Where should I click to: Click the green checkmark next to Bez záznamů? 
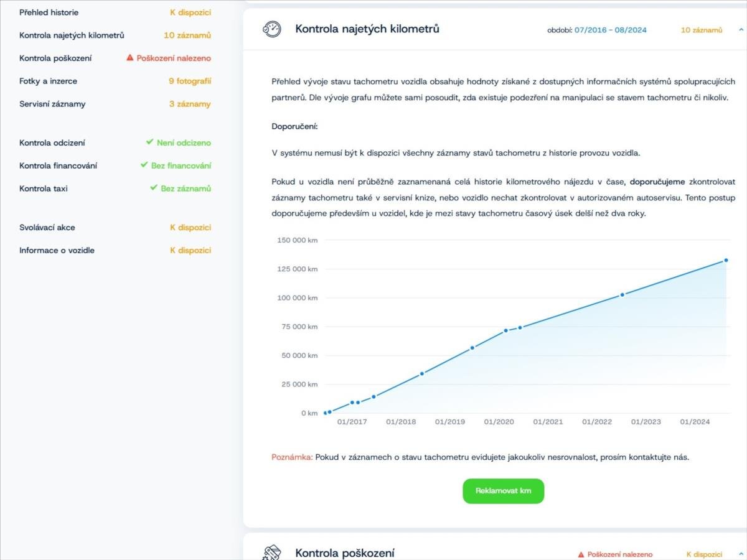pos(153,188)
